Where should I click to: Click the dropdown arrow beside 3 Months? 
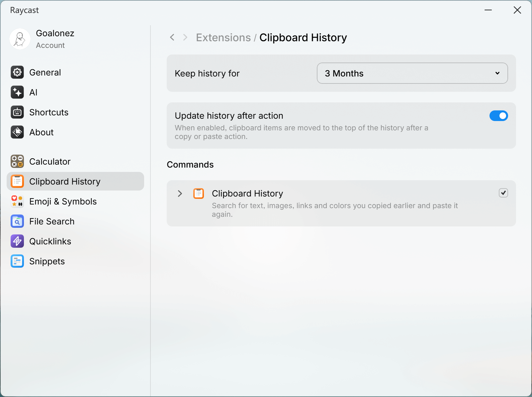pos(497,73)
